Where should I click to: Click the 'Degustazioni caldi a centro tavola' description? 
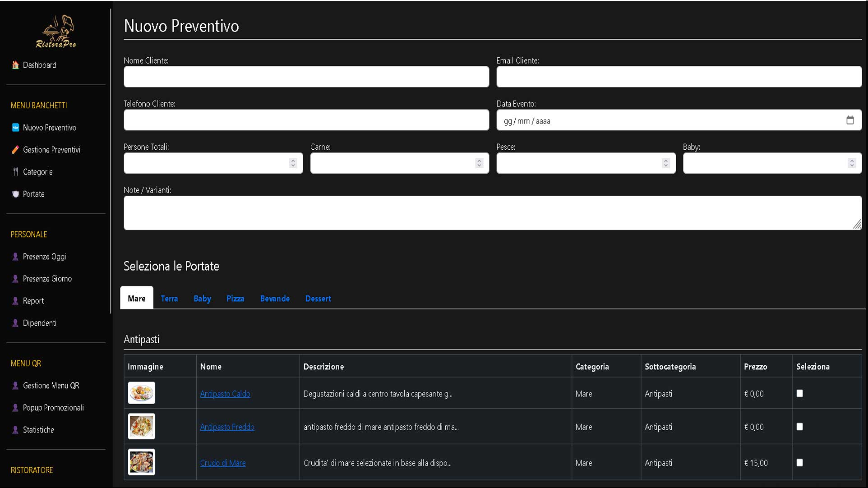pos(378,394)
